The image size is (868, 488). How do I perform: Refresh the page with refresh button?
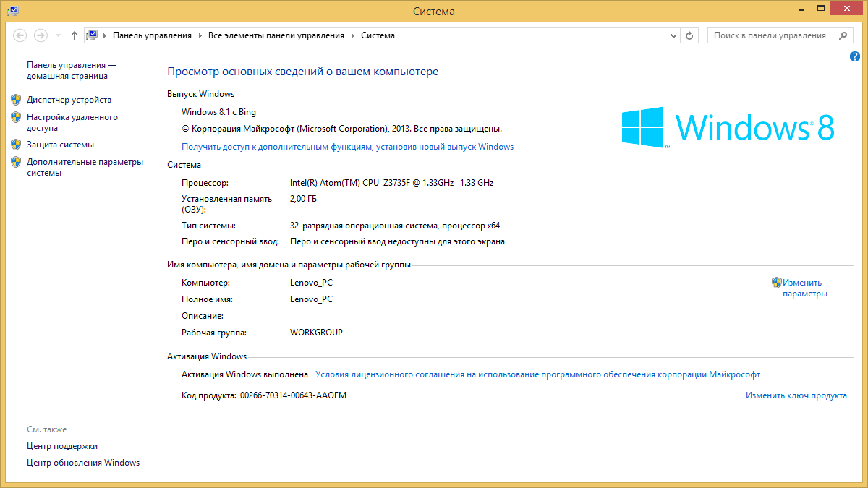(x=690, y=35)
